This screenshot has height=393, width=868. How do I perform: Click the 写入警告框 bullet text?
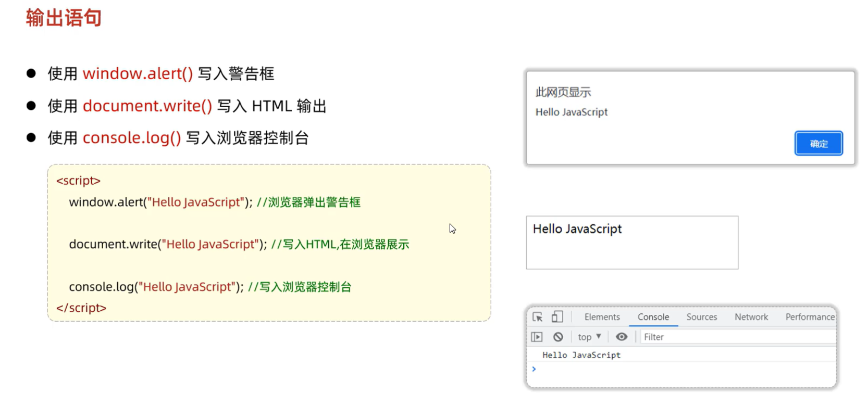(x=236, y=73)
